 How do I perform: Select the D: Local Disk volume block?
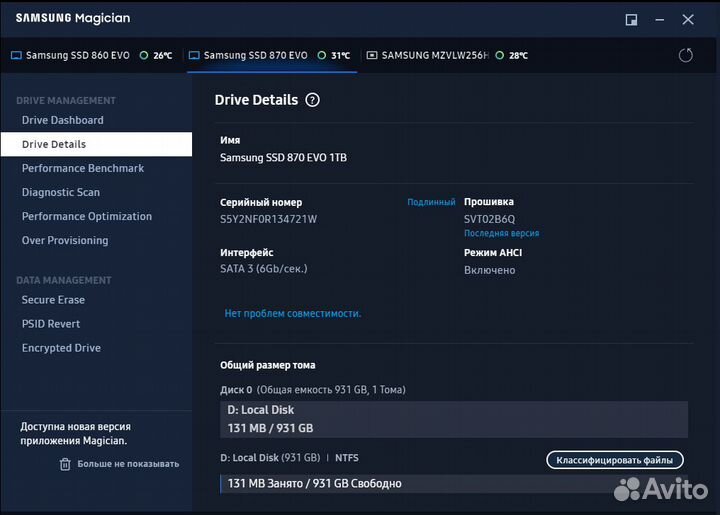454,419
